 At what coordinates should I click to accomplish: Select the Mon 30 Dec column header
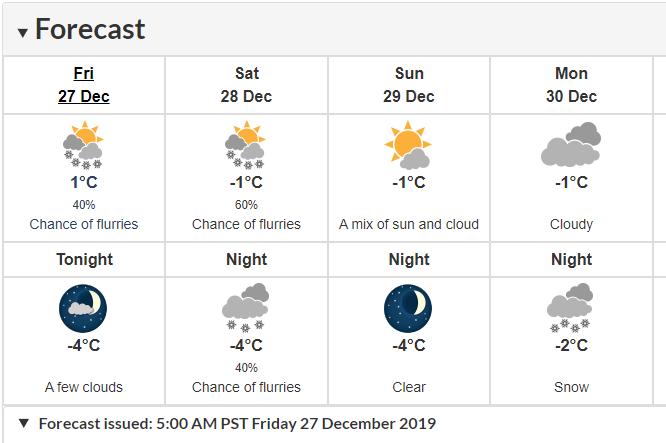571,85
